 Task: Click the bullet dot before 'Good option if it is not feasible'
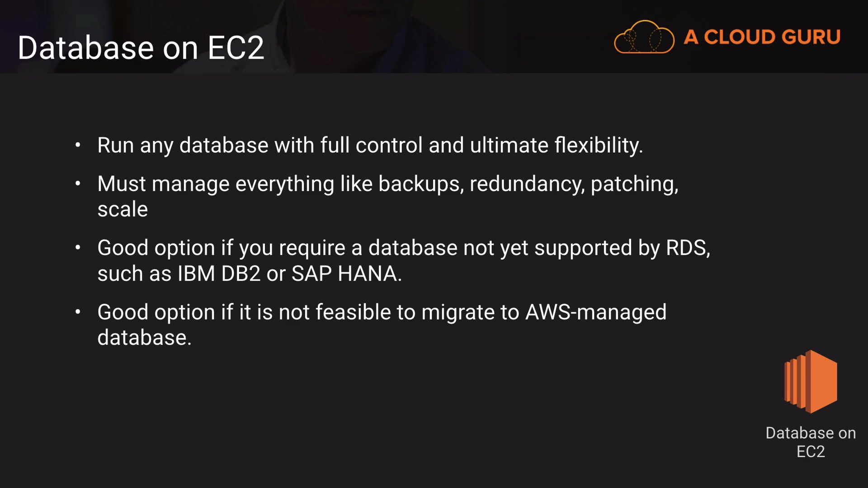tap(78, 312)
